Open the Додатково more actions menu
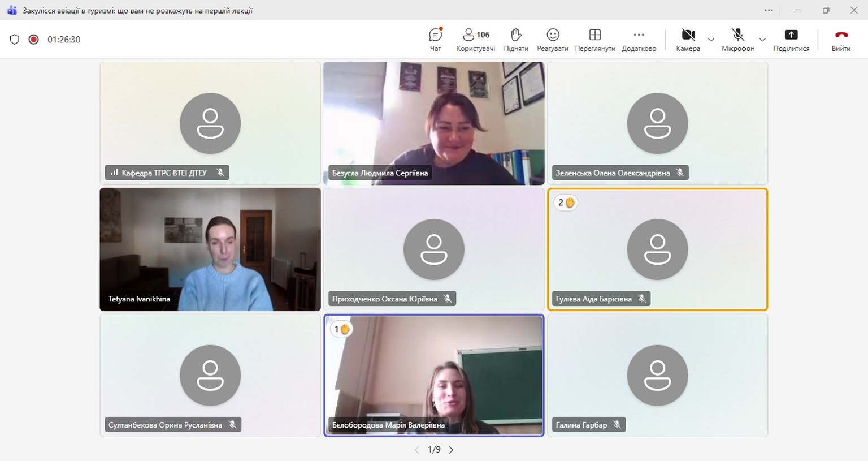 tap(639, 40)
